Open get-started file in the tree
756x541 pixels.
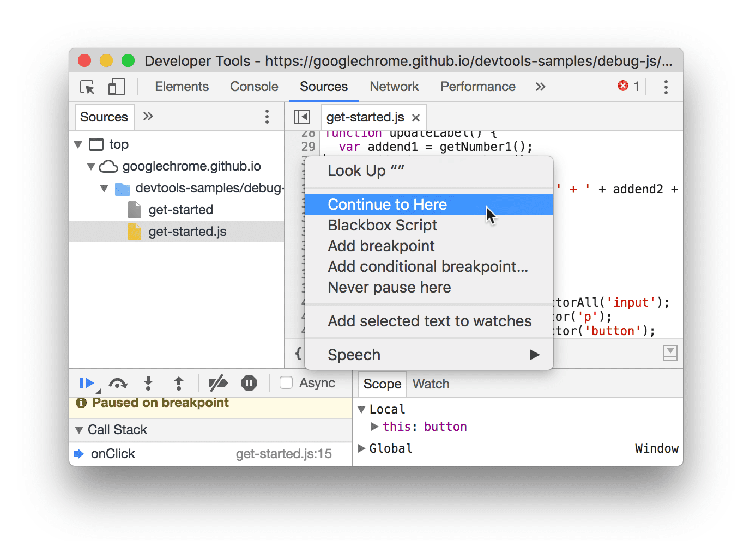click(x=180, y=210)
